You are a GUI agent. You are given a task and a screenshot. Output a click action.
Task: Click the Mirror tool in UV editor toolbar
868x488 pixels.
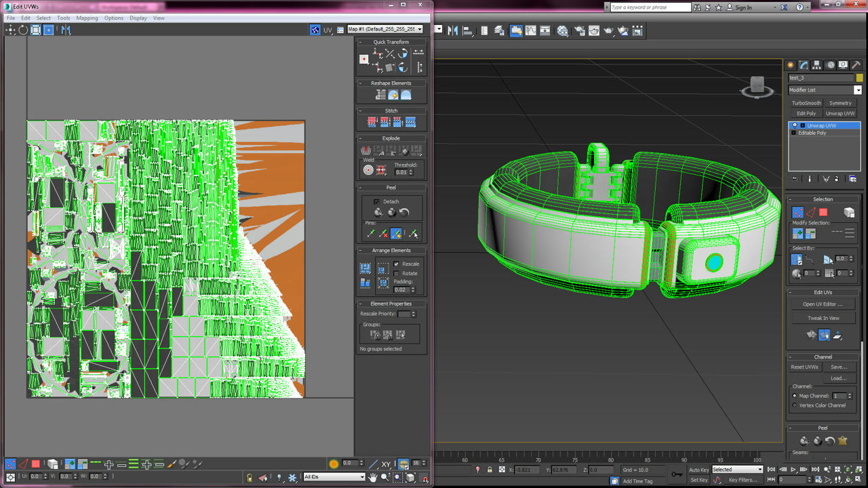click(x=66, y=30)
